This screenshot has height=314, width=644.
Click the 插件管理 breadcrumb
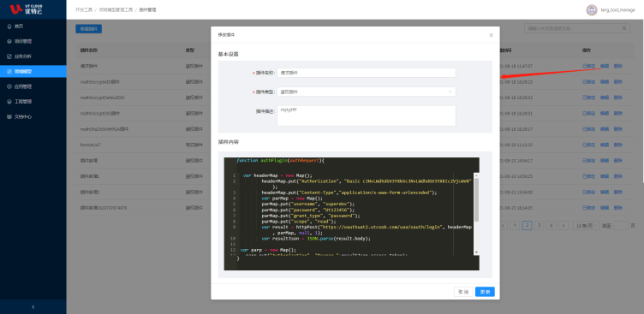pos(147,9)
